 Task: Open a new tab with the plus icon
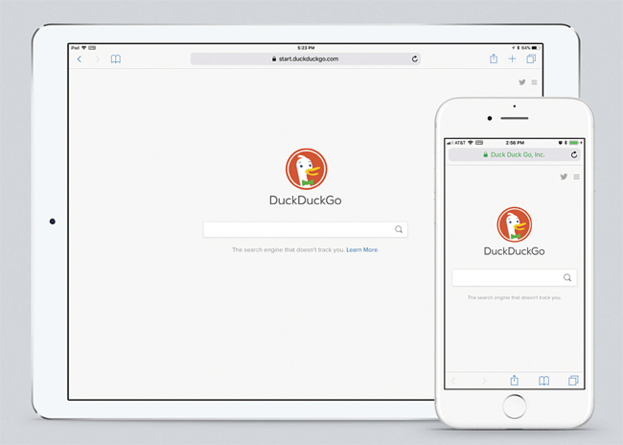(x=512, y=59)
